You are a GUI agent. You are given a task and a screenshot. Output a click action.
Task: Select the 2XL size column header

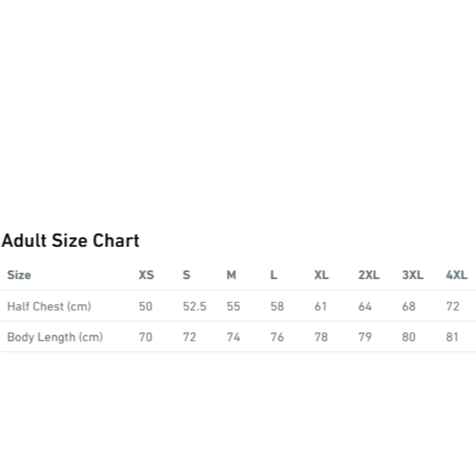[368, 275]
